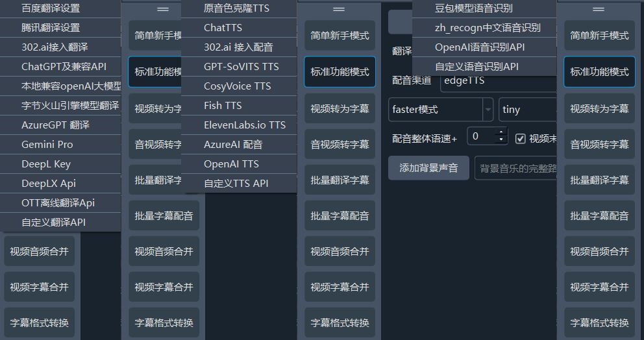This screenshot has width=644, height=340.
Task: Select 自定义TTS API menu entry
Action: tap(236, 183)
